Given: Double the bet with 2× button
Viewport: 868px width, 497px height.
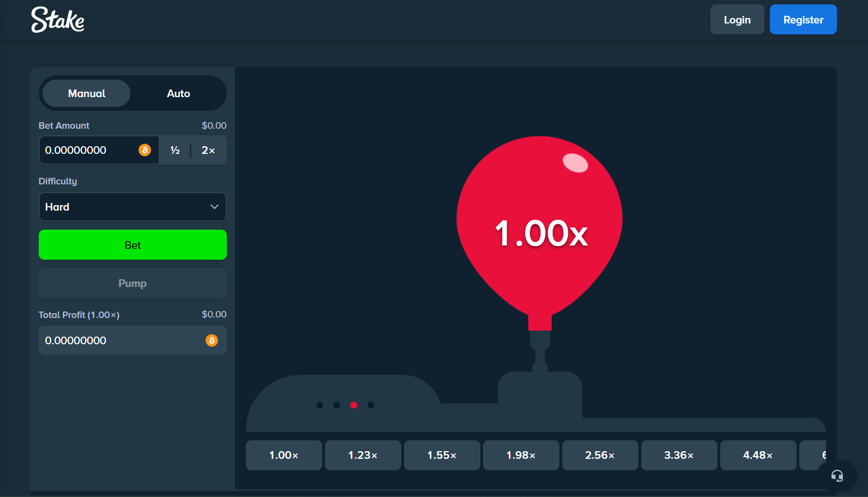Looking at the screenshot, I should (208, 151).
